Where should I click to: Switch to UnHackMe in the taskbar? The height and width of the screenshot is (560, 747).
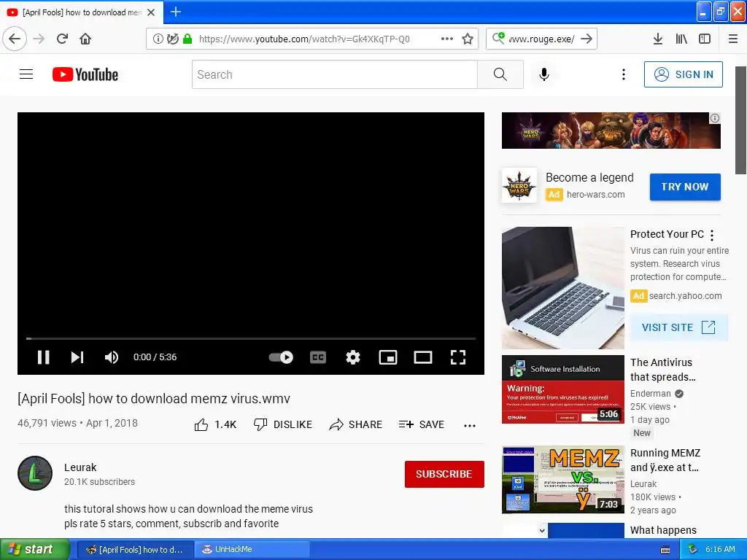252,550
